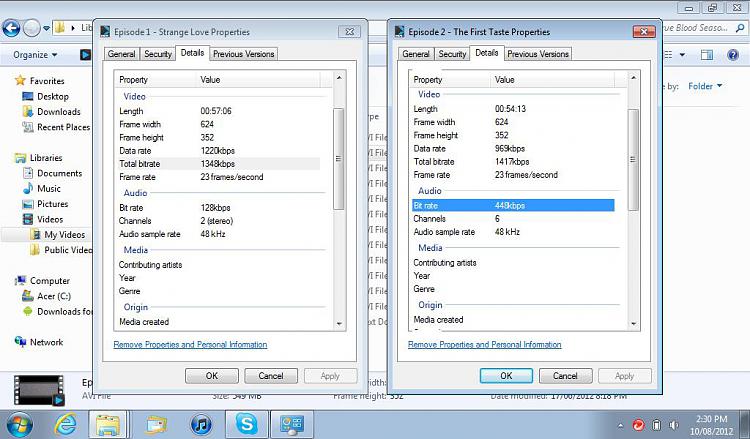The height and width of the screenshot is (439, 750).
Task: Click scroll down arrow in Episode 1 details list
Action: [x=339, y=324]
